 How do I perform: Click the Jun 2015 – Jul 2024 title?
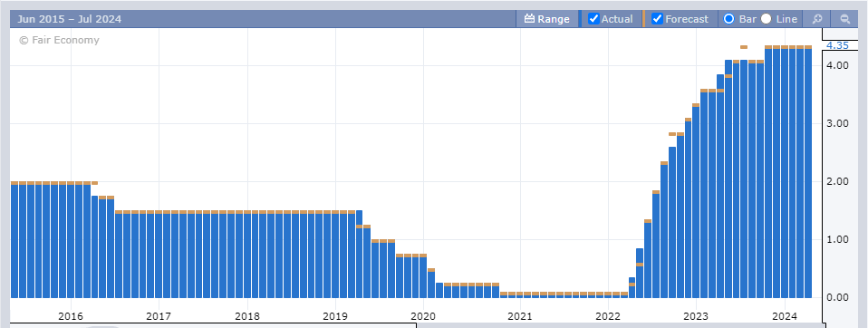click(69, 19)
